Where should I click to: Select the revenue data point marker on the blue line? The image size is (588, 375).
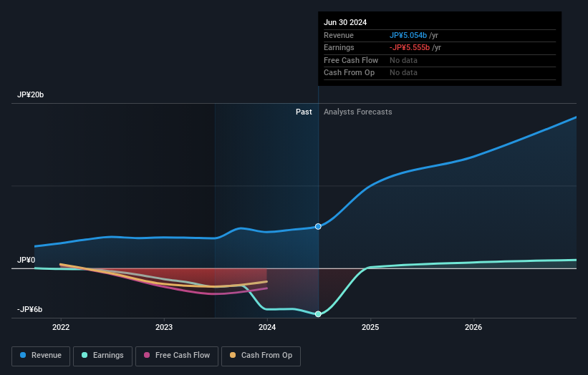tap(318, 226)
